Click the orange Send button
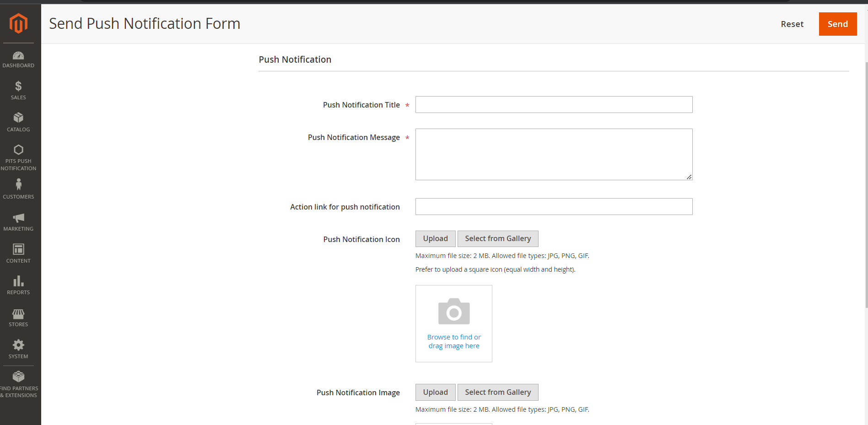This screenshot has height=425, width=868. (837, 24)
